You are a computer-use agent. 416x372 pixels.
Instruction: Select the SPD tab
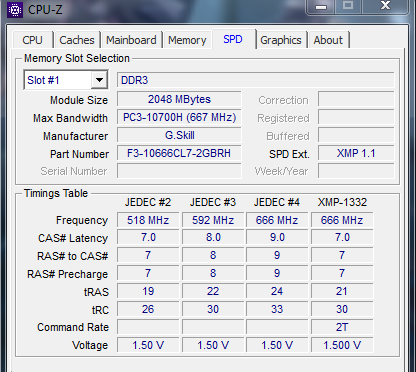(233, 39)
